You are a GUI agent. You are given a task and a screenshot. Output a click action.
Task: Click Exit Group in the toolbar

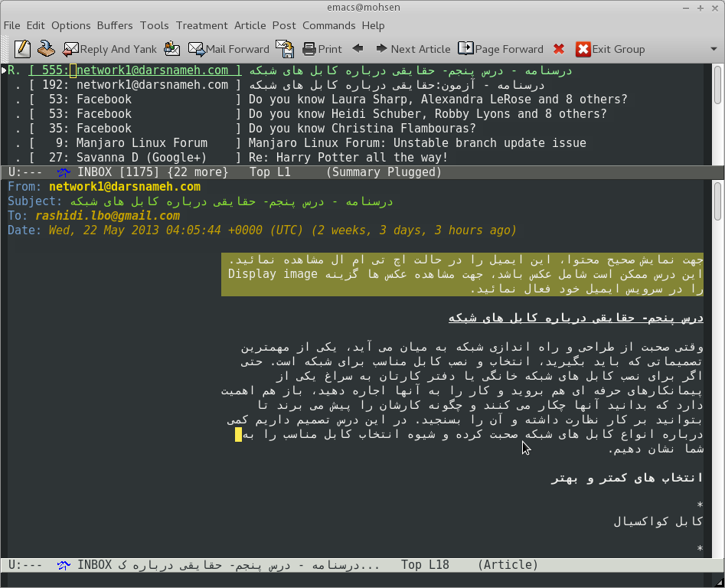pyautogui.click(x=610, y=49)
